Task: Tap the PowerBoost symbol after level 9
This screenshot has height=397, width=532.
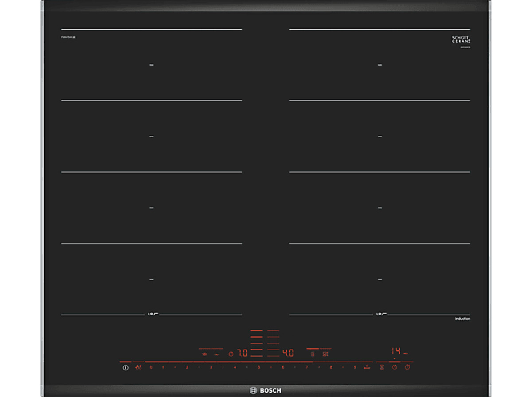Action: point(367,367)
